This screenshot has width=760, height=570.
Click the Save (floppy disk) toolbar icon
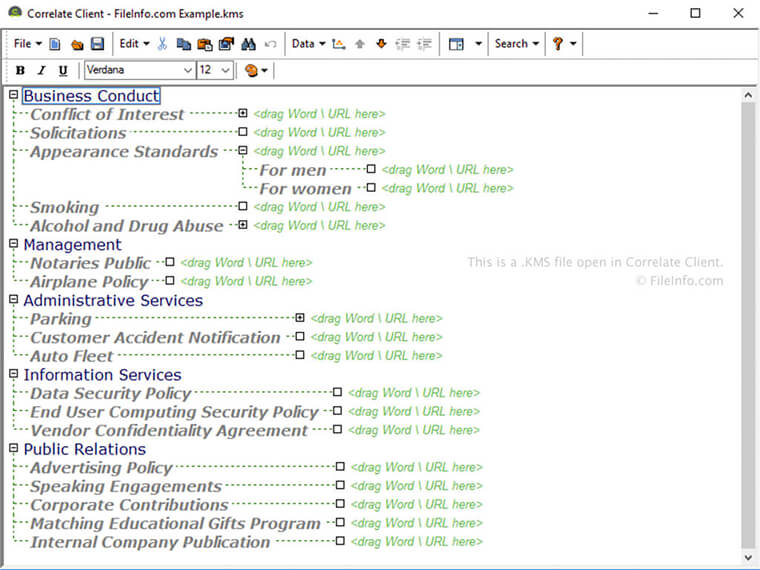[97, 44]
